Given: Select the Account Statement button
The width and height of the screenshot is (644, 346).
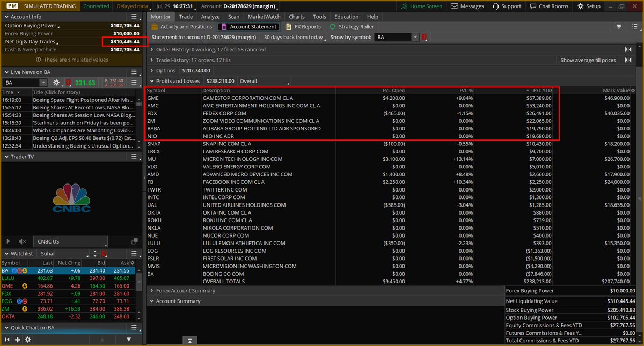Looking at the screenshot, I should pyautogui.click(x=248, y=26).
